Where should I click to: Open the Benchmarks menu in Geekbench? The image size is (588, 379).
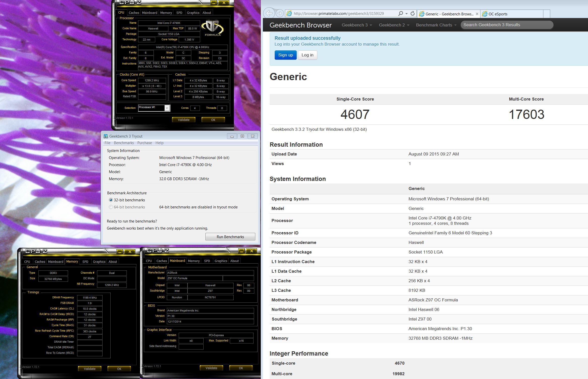click(124, 143)
